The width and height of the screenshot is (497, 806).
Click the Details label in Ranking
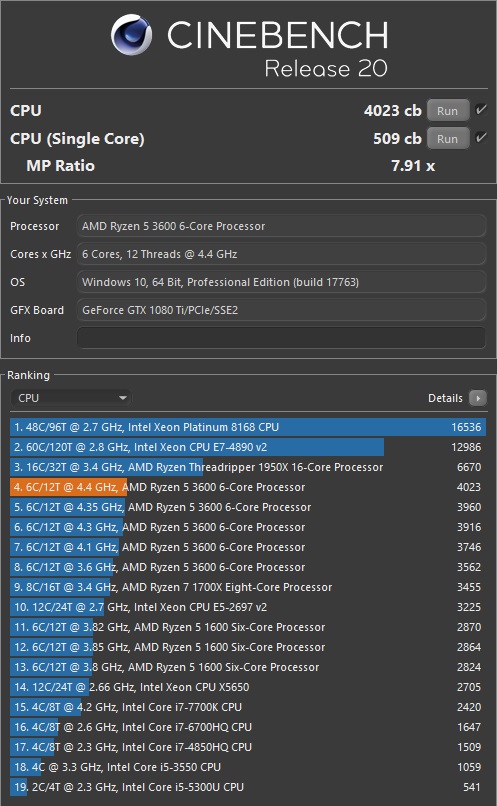(x=445, y=398)
